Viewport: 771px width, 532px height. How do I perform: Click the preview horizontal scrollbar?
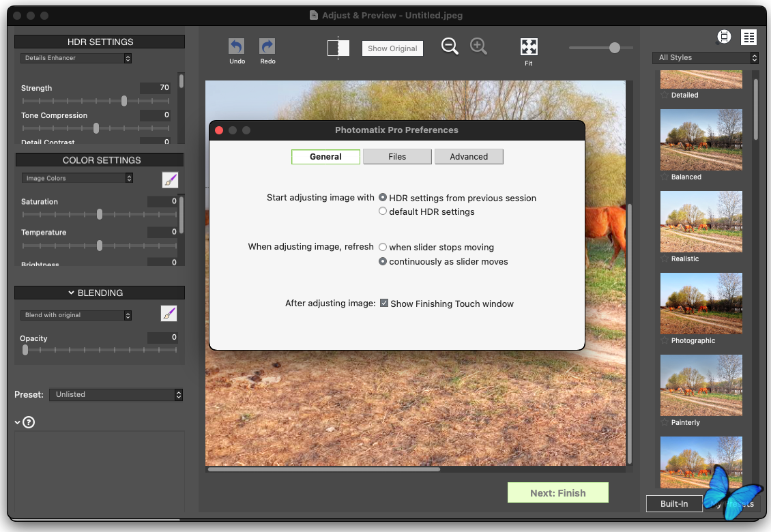tap(324, 469)
